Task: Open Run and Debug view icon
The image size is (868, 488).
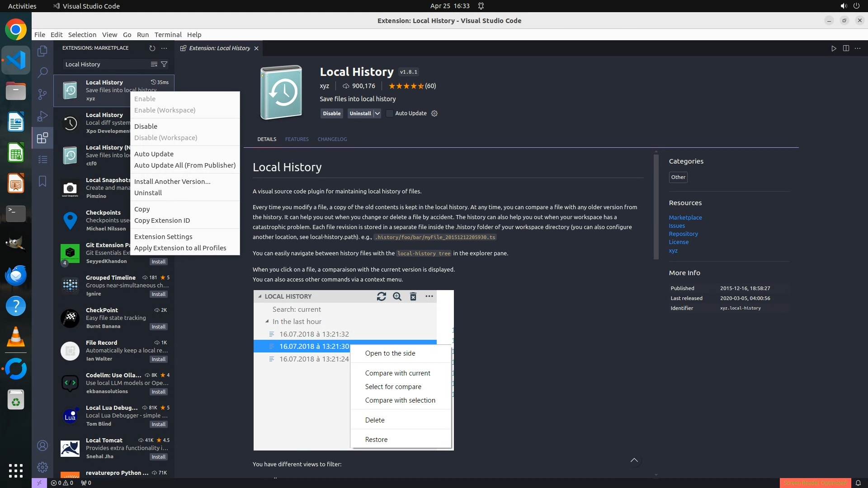Action: click(x=42, y=116)
